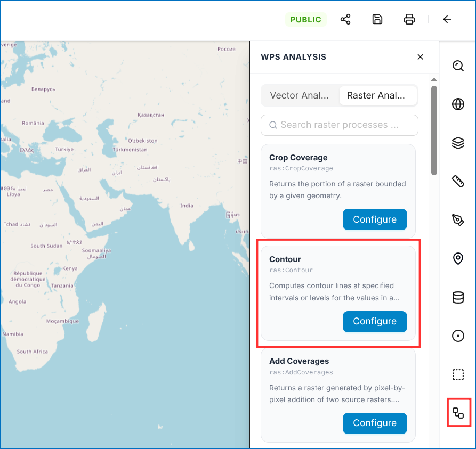Viewport: 476px width, 449px height.
Task: Click the ras:AddCoverages identifier text
Action: 301,372
